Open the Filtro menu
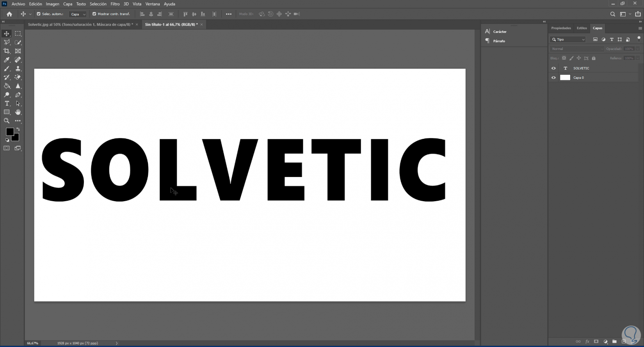 [115, 4]
